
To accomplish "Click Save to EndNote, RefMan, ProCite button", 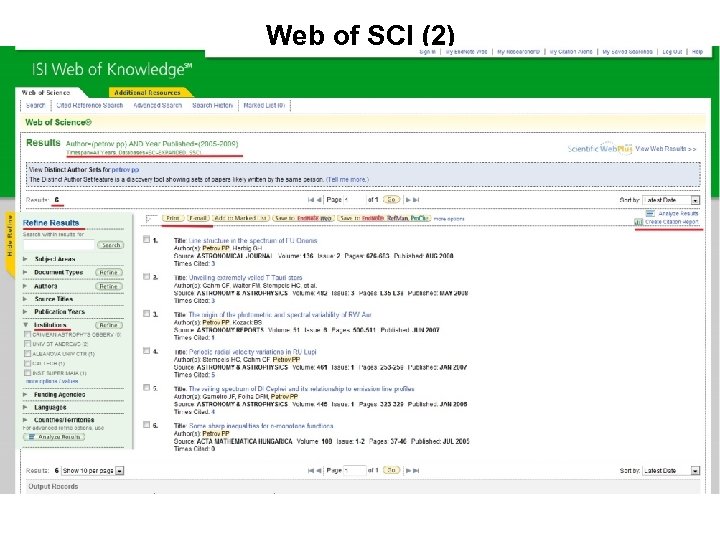I will pos(384,219).
